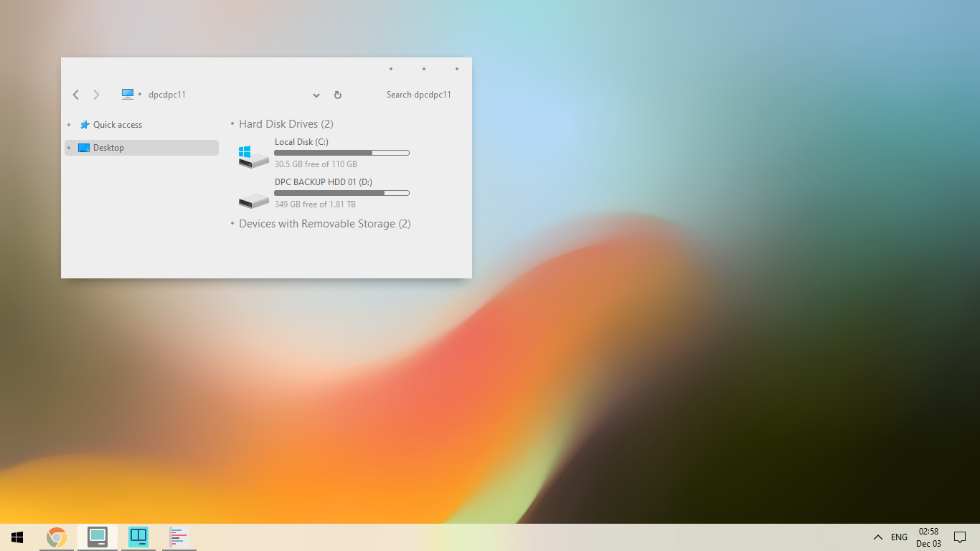Screen dimensions: 980x551
Task: Click the ENG language indicator
Action: pos(898,536)
